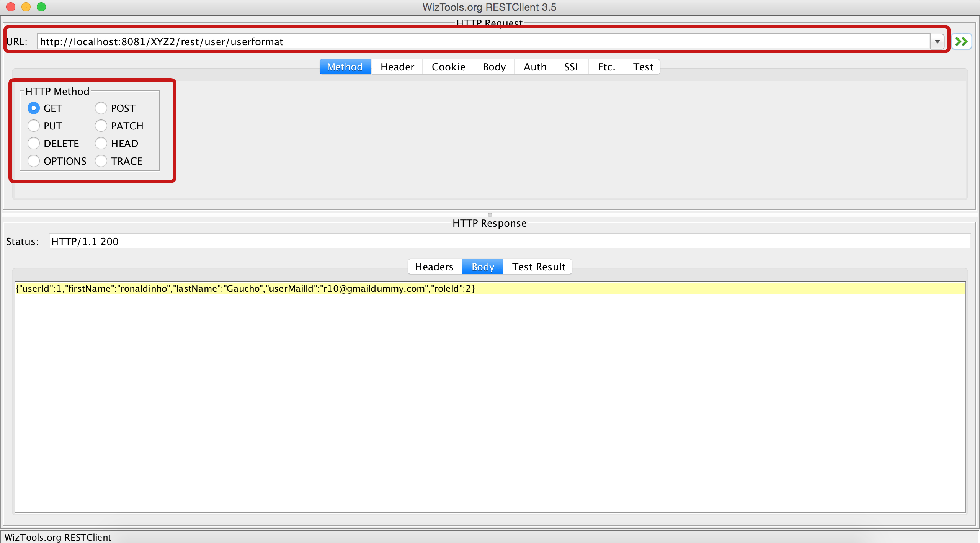
Task: Select the PUT HTTP method
Action: [34, 126]
